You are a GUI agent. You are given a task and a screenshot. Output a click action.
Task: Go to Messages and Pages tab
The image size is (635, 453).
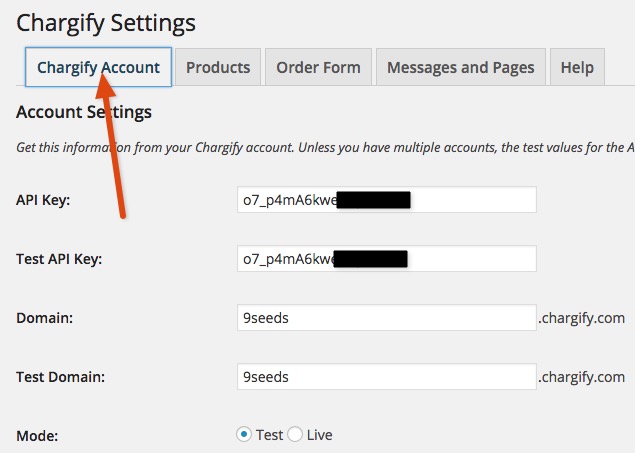[x=461, y=67]
